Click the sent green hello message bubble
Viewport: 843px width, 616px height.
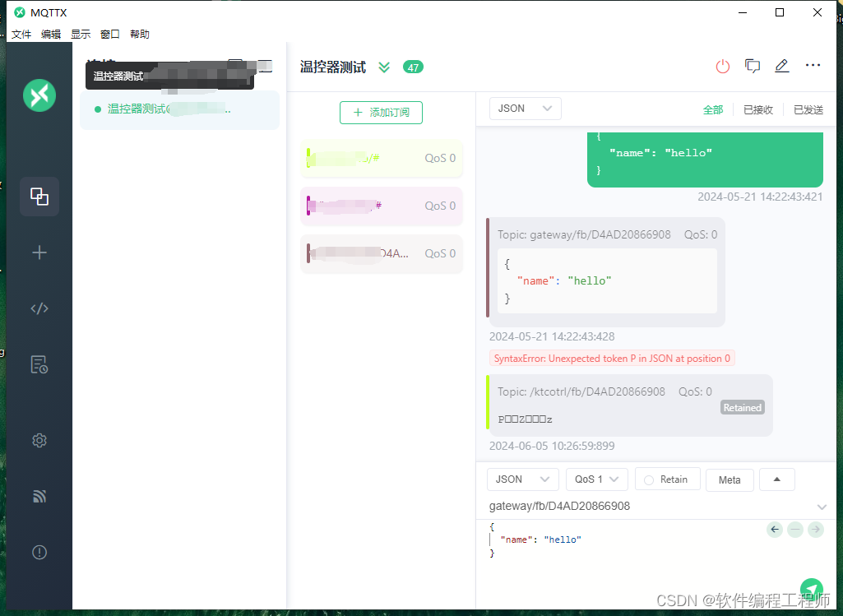(705, 159)
